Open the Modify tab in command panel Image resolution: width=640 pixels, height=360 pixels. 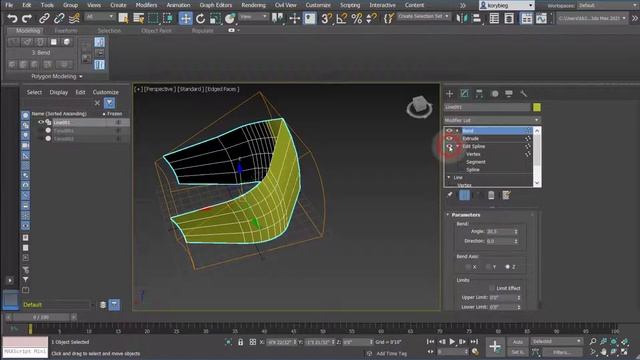464,94
